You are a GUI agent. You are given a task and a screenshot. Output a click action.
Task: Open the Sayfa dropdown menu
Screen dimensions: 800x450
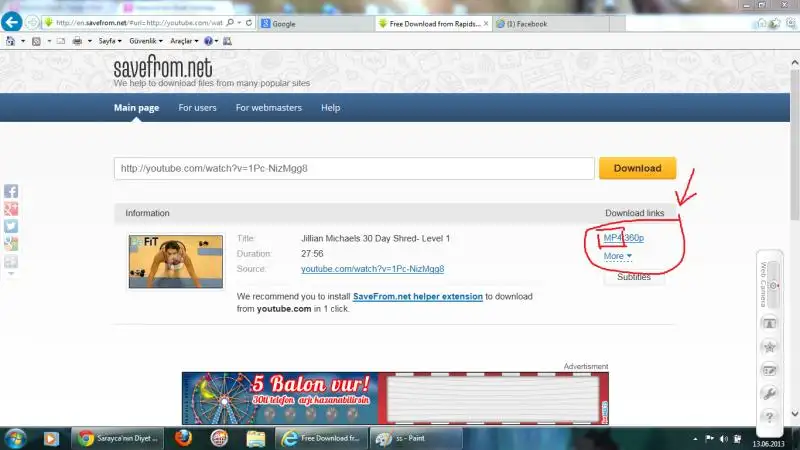click(108, 41)
